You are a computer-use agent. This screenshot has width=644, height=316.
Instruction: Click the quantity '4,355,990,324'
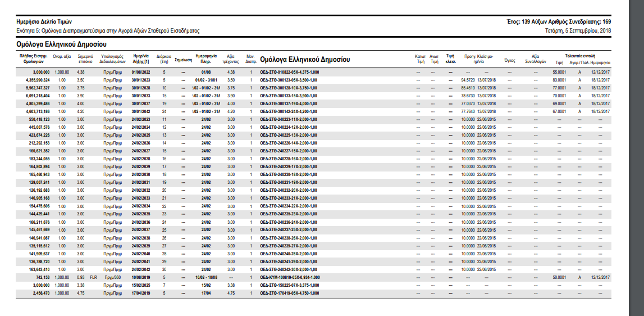[38, 80]
